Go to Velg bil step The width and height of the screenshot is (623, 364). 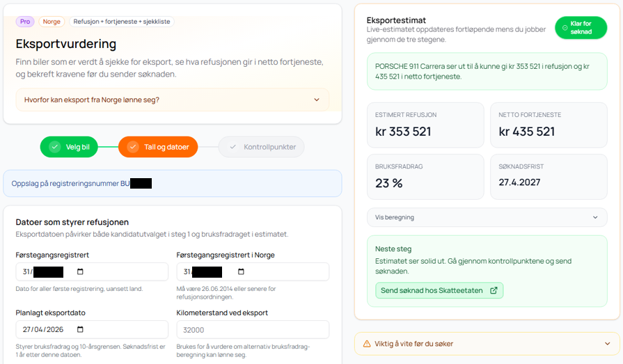coord(69,147)
